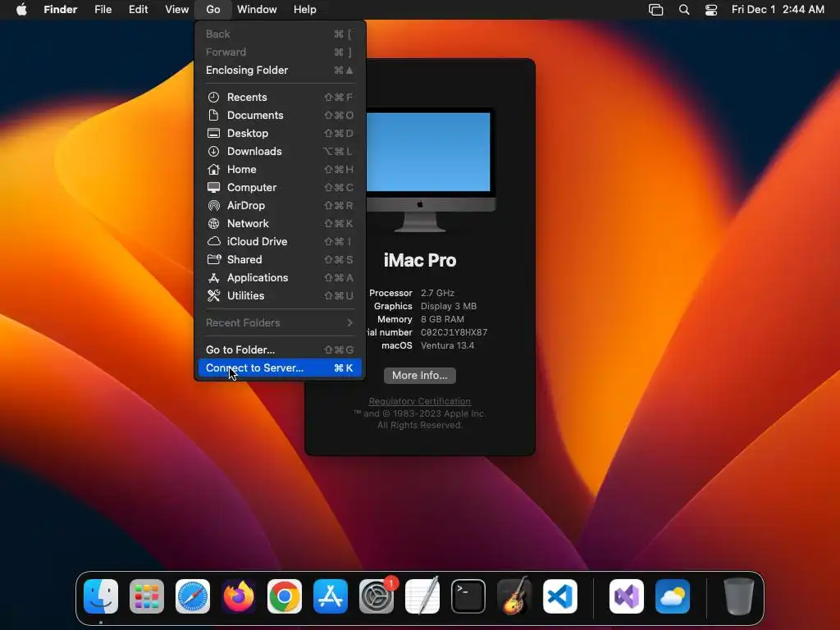840x630 pixels.
Task: Open the Trash in the Dock
Action: tap(739, 596)
